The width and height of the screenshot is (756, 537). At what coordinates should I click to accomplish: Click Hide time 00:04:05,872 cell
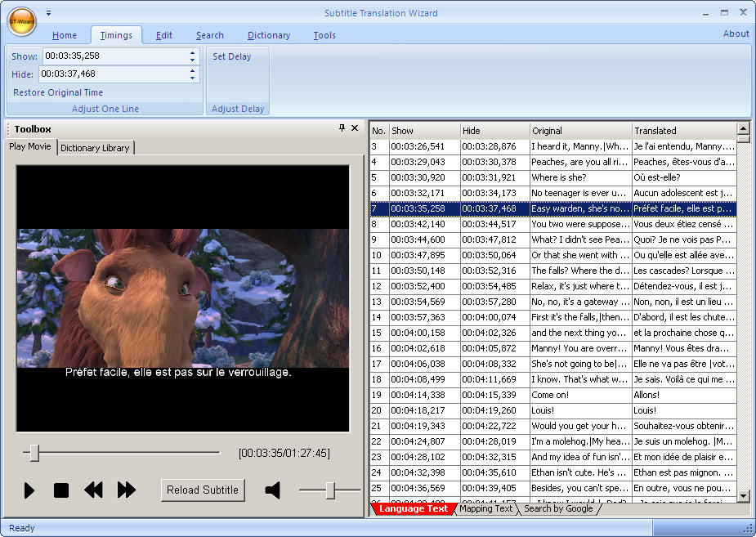pyautogui.click(x=494, y=348)
